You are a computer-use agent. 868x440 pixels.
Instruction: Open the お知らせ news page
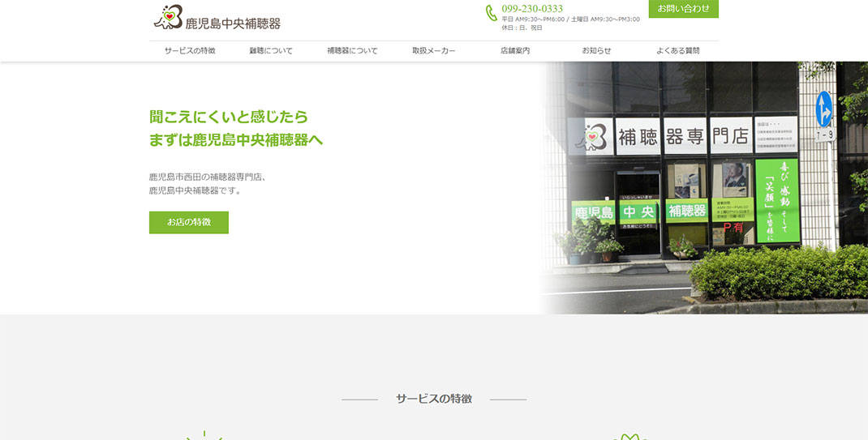[x=596, y=51]
